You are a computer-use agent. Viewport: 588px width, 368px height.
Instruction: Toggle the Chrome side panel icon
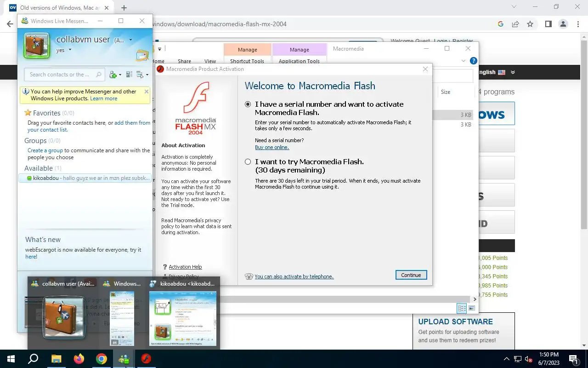pyautogui.click(x=548, y=24)
